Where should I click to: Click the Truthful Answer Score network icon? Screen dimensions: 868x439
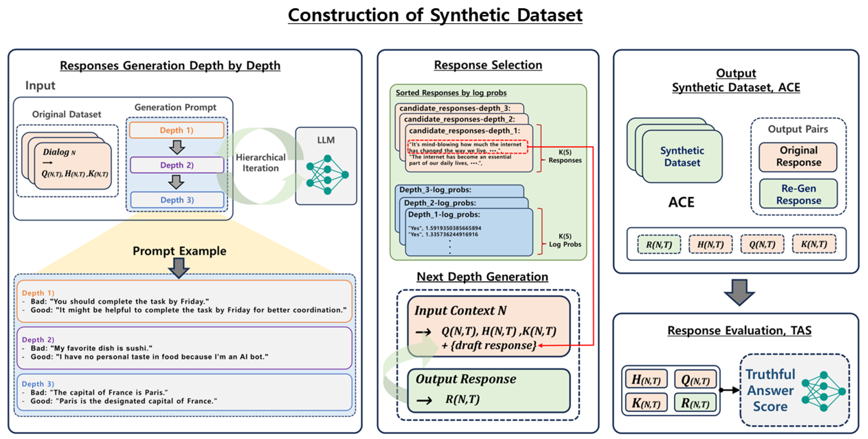pyautogui.click(x=824, y=391)
